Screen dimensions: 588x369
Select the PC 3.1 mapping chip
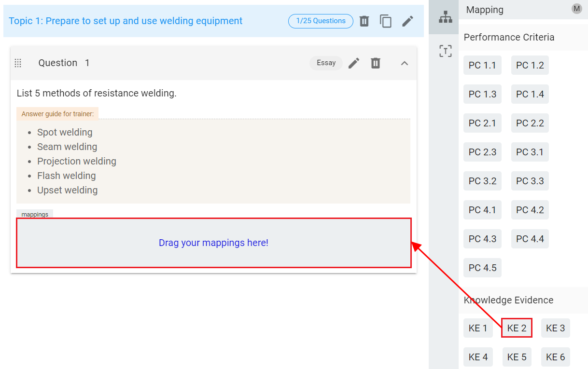pos(530,152)
